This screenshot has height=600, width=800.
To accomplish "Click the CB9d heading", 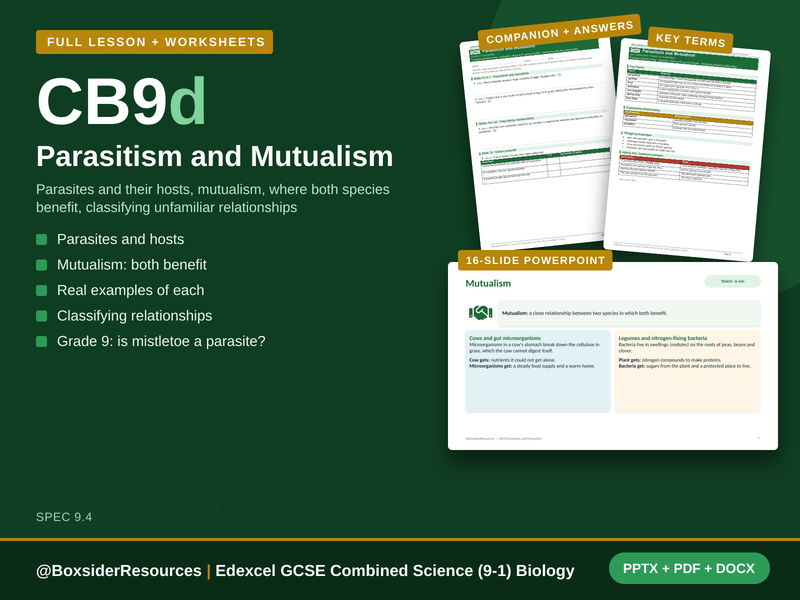I will pyautogui.click(x=122, y=101).
